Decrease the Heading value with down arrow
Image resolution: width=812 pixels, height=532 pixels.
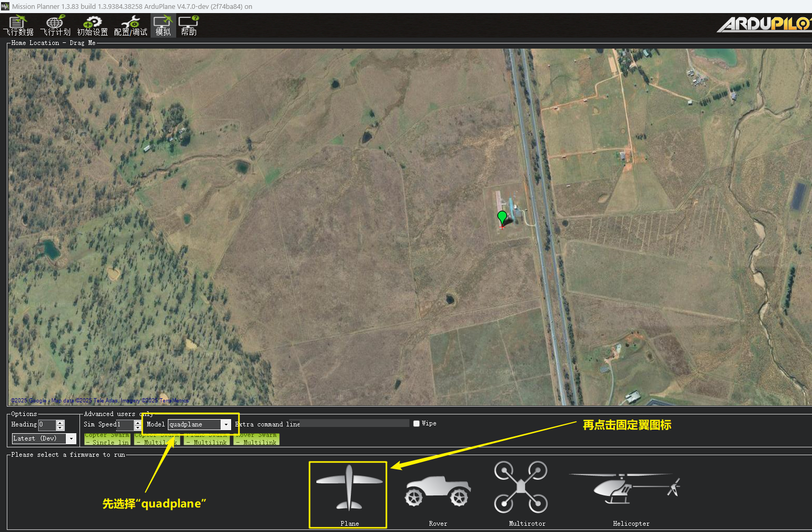(60, 427)
